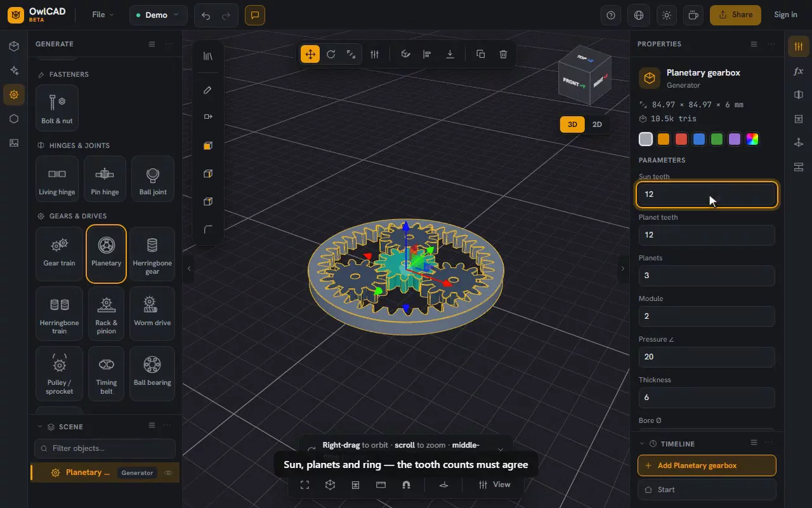Click the magnet snap icon in bottom bar

(406, 485)
